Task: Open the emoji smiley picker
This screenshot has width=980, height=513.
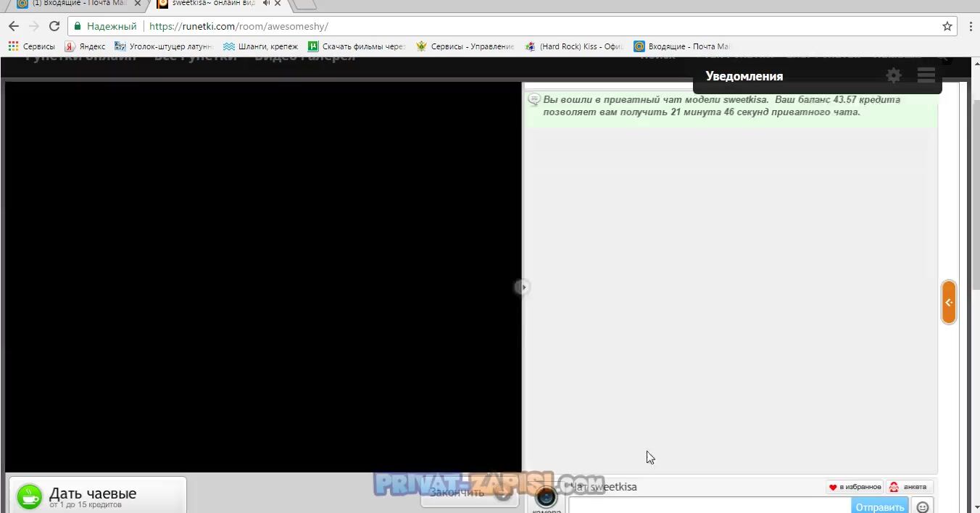Action: click(x=922, y=506)
